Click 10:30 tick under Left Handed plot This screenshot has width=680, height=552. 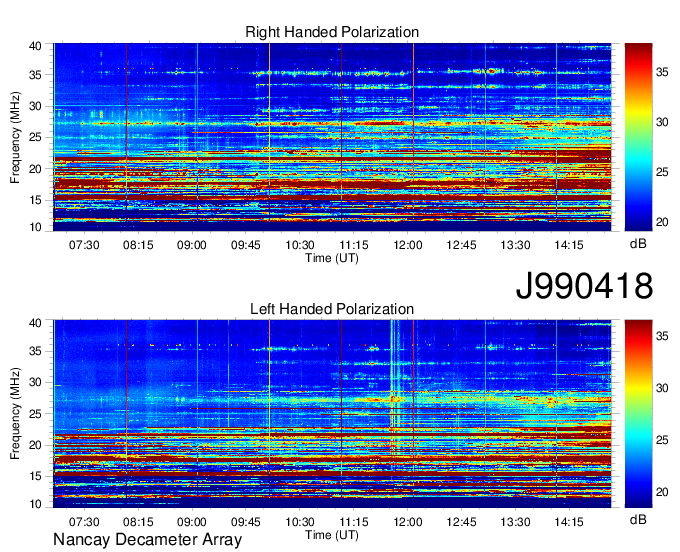(x=300, y=522)
